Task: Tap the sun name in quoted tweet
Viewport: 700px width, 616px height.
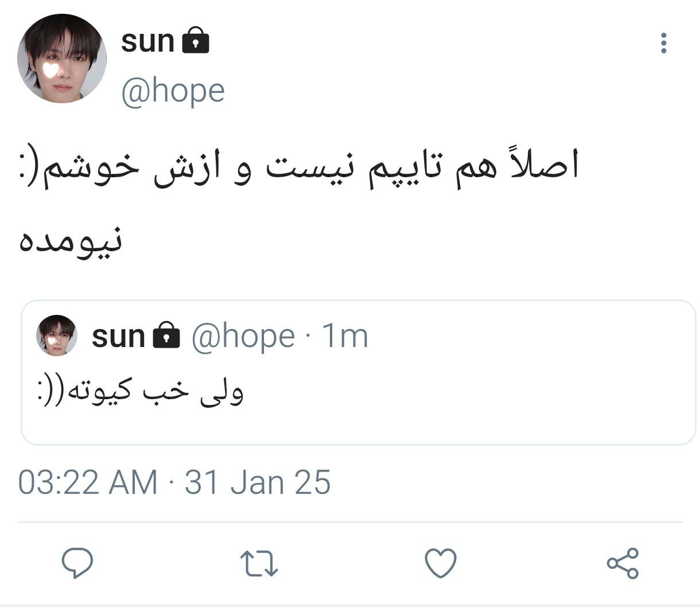Action: [118, 336]
